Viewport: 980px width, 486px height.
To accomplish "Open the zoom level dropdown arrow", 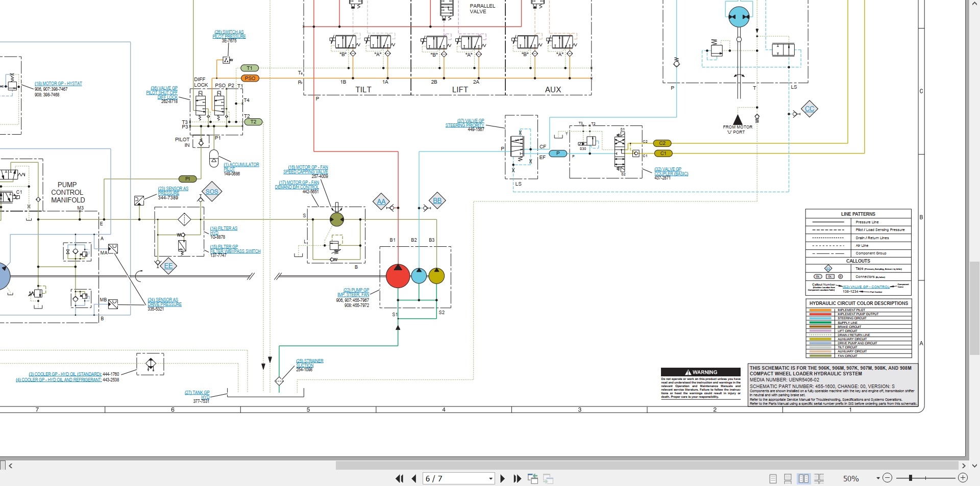I will (878, 478).
